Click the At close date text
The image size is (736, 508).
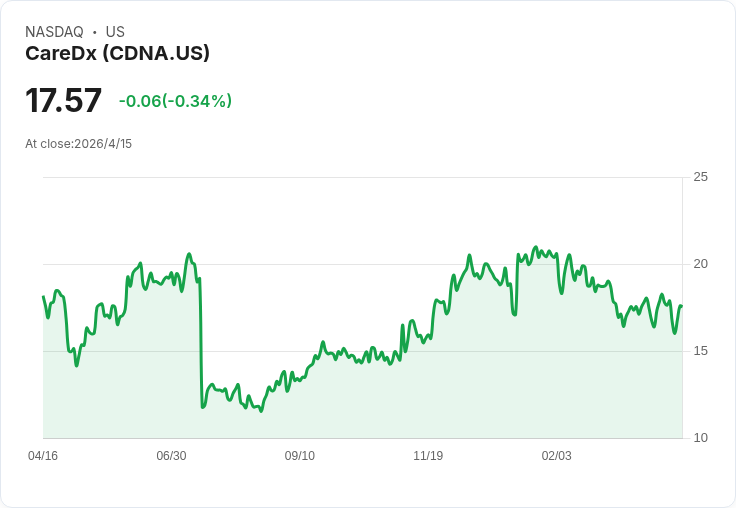coord(78,144)
